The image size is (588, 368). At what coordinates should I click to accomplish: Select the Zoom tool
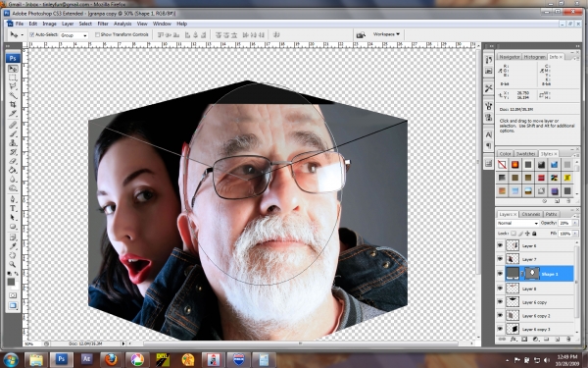pyautogui.click(x=13, y=264)
